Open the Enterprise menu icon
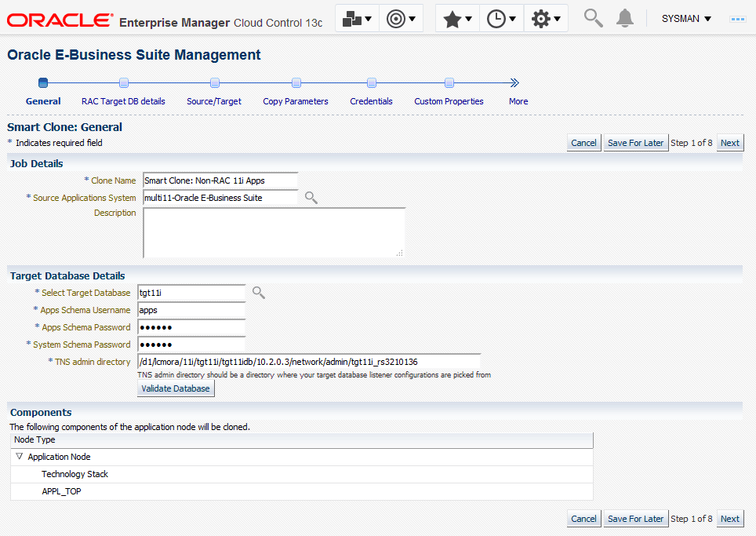Image resolution: width=756 pixels, height=536 pixels. 357,19
